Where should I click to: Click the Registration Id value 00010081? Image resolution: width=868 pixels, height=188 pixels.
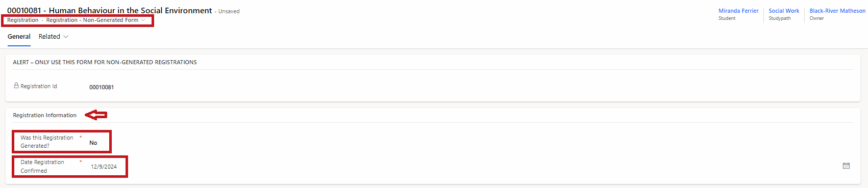point(102,87)
